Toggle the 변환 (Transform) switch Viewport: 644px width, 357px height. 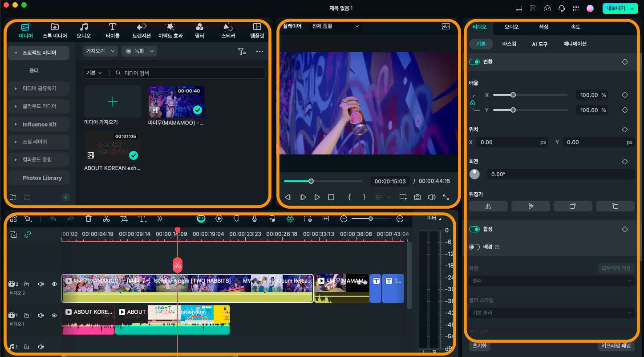(x=474, y=62)
